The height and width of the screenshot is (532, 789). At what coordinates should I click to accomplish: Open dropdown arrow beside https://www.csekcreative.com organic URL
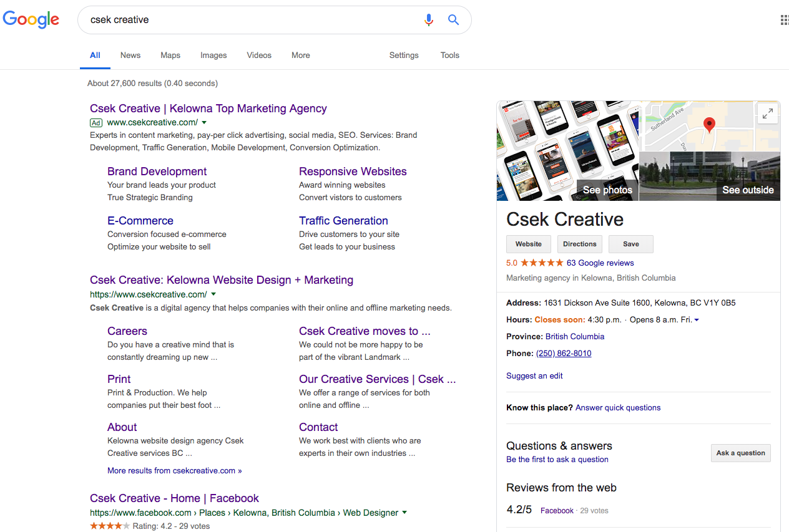click(x=213, y=294)
